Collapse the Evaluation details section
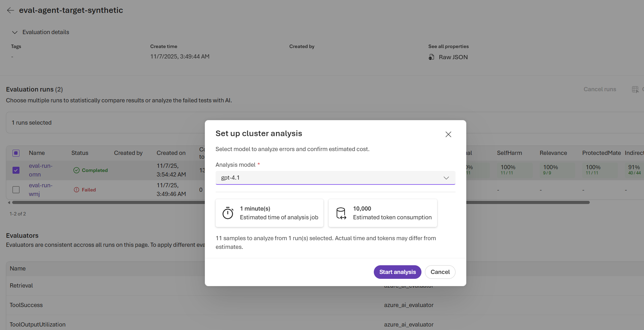Screen dimensions: 644x330 click(x=15, y=32)
